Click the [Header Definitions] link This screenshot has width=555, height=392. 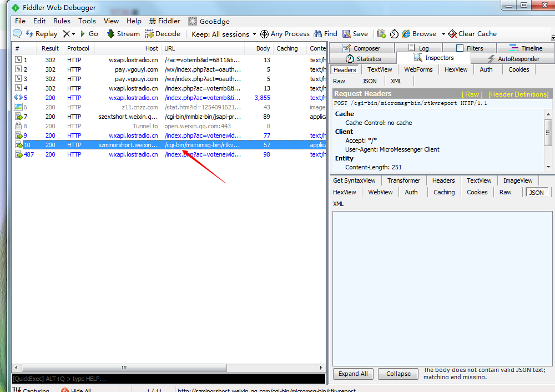coord(518,94)
